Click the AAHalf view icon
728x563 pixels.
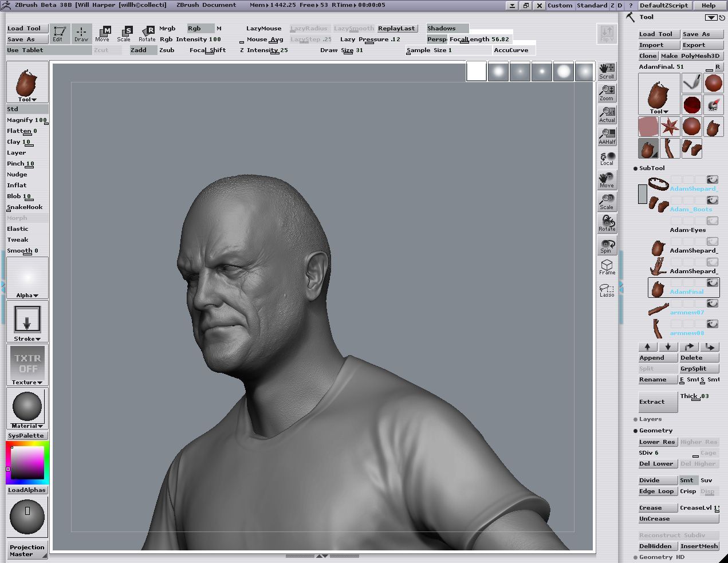tap(607, 136)
